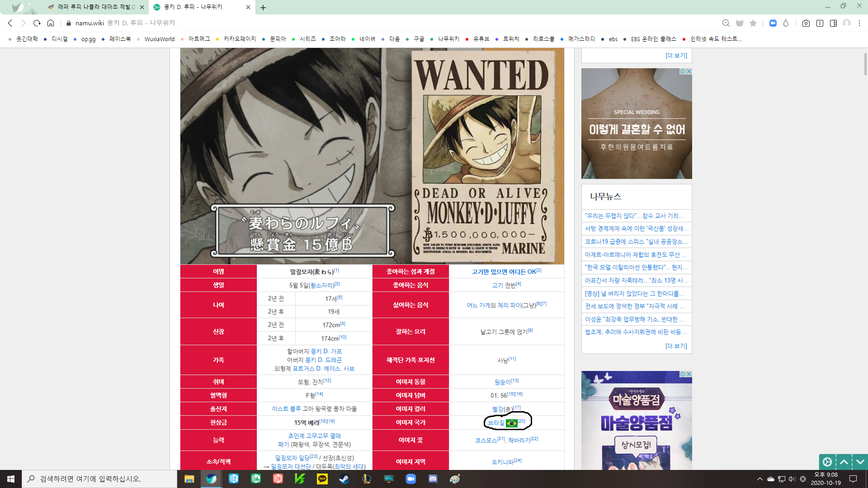Screen dimensions: 868x488
Task: Jump to page bottom with green down arrow
Action: [860, 462]
